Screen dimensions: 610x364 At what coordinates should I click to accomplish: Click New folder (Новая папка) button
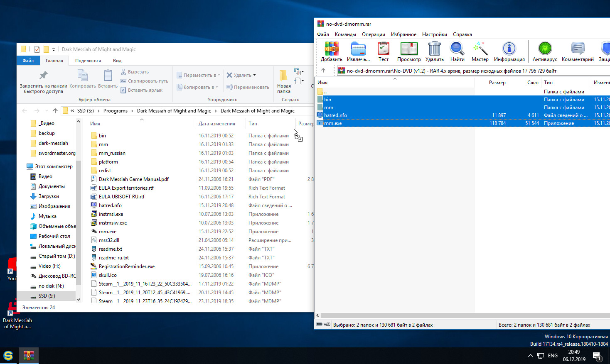284,81
